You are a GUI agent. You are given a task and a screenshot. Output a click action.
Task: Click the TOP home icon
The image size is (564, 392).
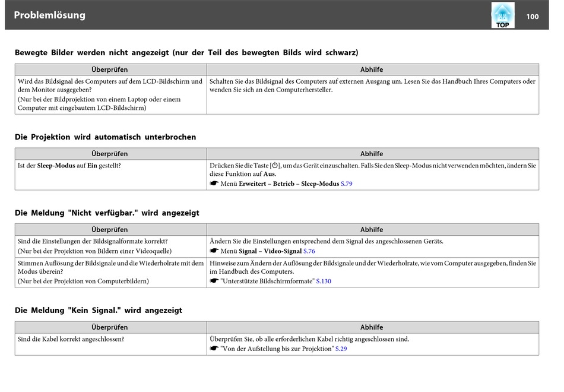pyautogui.click(x=502, y=15)
